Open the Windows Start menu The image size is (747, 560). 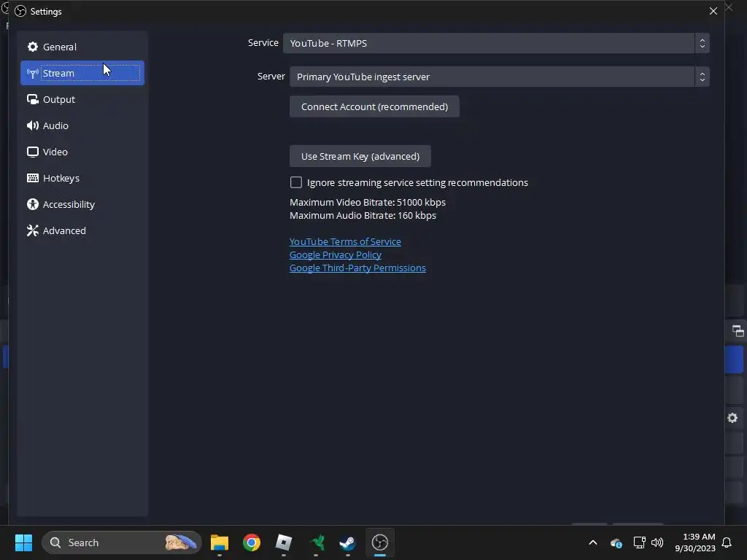pyautogui.click(x=23, y=542)
